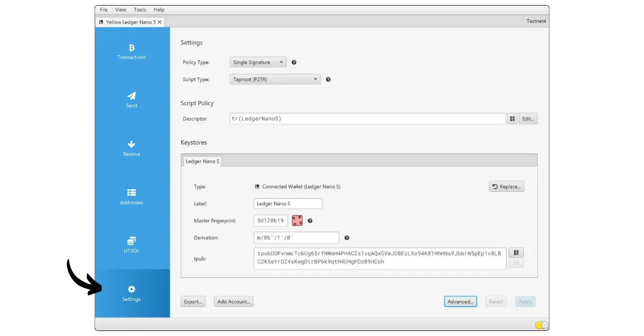Click help icon next to Script Type
This screenshot has height=336, width=644.
(328, 79)
